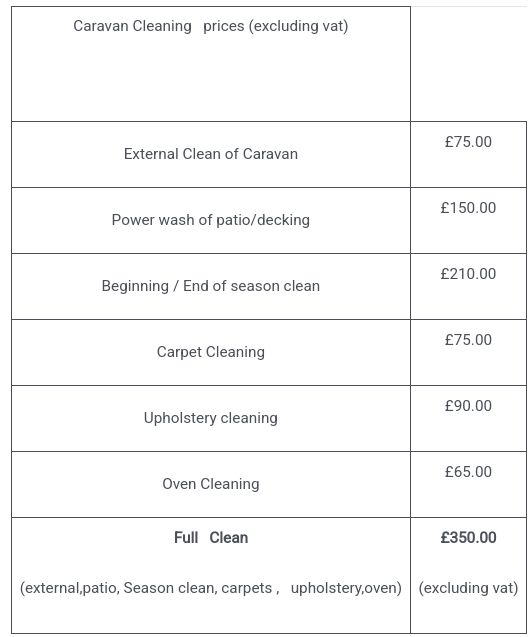
Task: Select the Beginning / End of season clean cell
Action: (211, 286)
